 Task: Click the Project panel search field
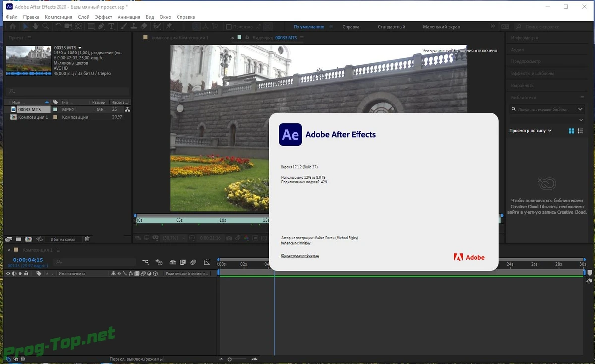click(x=67, y=91)
